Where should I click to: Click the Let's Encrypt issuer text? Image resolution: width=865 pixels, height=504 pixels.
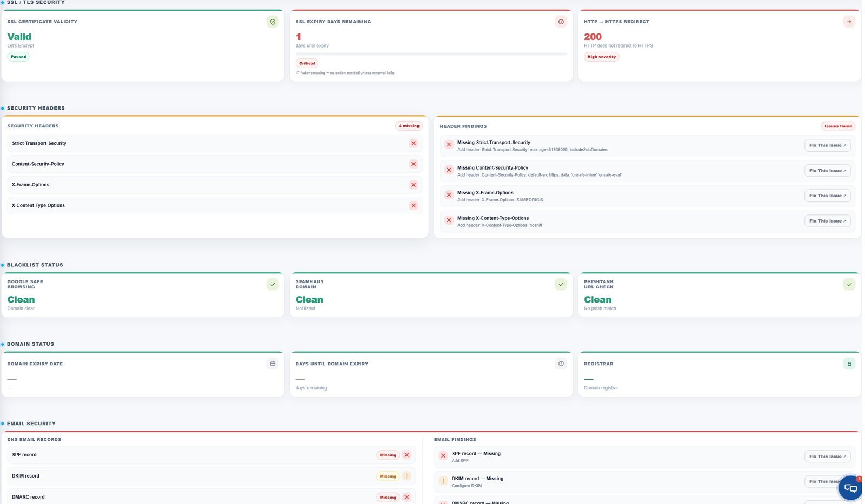tap(21, 46)
